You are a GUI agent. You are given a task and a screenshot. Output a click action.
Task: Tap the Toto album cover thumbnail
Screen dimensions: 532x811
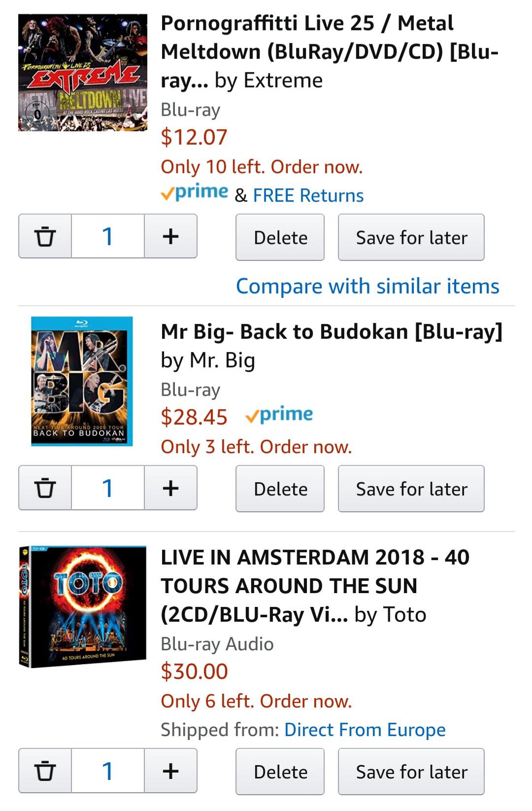(x=83, y=606)
